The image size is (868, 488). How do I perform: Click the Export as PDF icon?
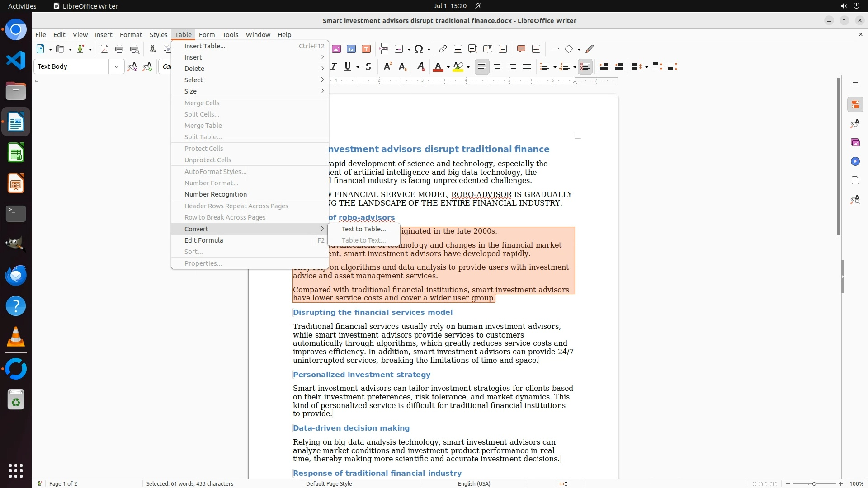(104, 49)
